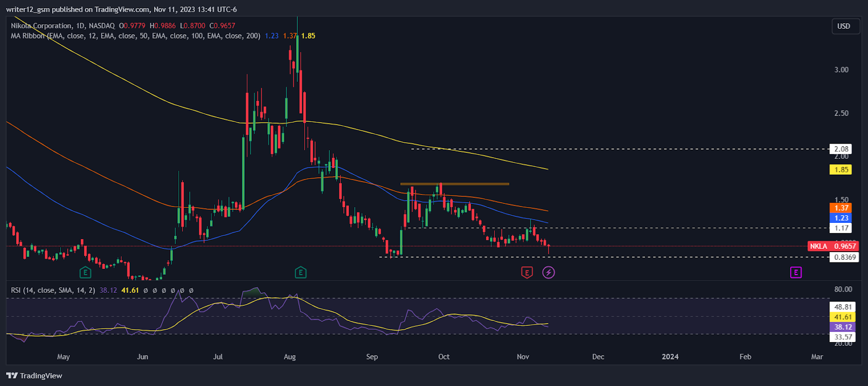Click the RSI (14, close, SMA, 14, 2) legend
The image size is (868, 386).
pos(53,290)
